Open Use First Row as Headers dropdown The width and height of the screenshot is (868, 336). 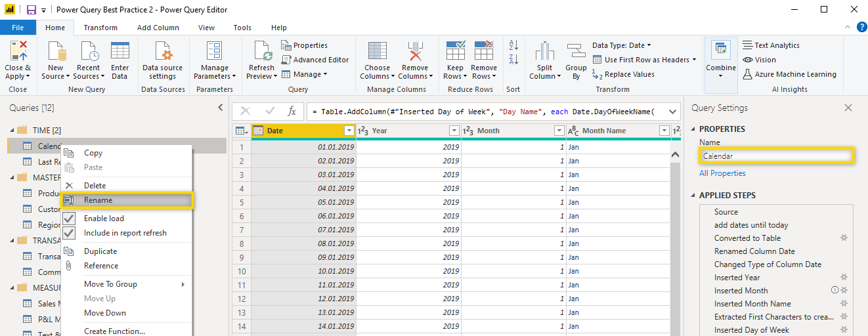pyautogui.click(x=644, y=60)
